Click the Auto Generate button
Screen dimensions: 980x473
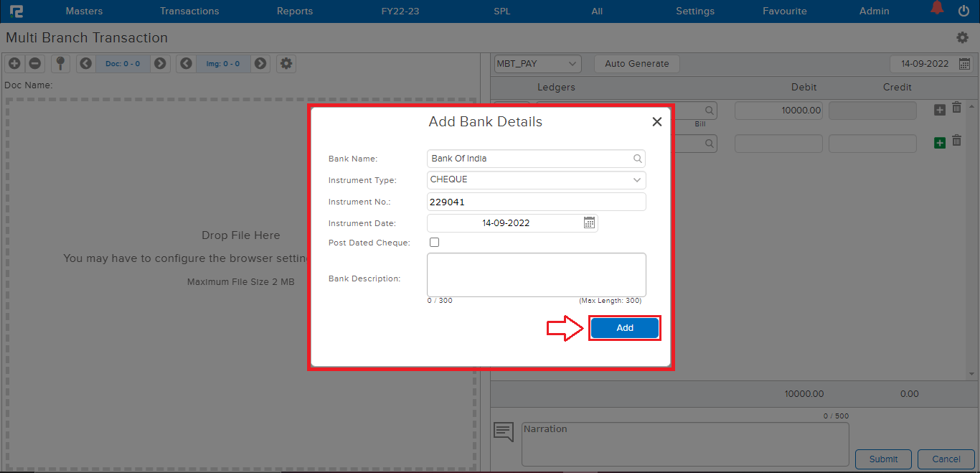[x=636, y=64]
